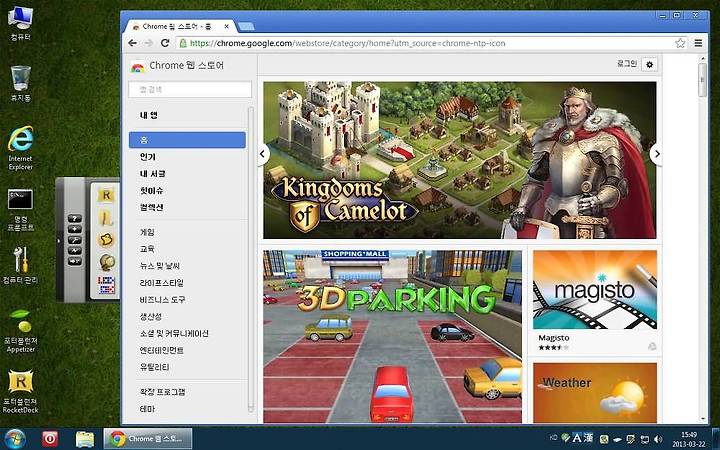This screenshot has height=450, width=720.
Task: Toggle the Hanja 漢 language bar indicator
Action: coord(588,439)
